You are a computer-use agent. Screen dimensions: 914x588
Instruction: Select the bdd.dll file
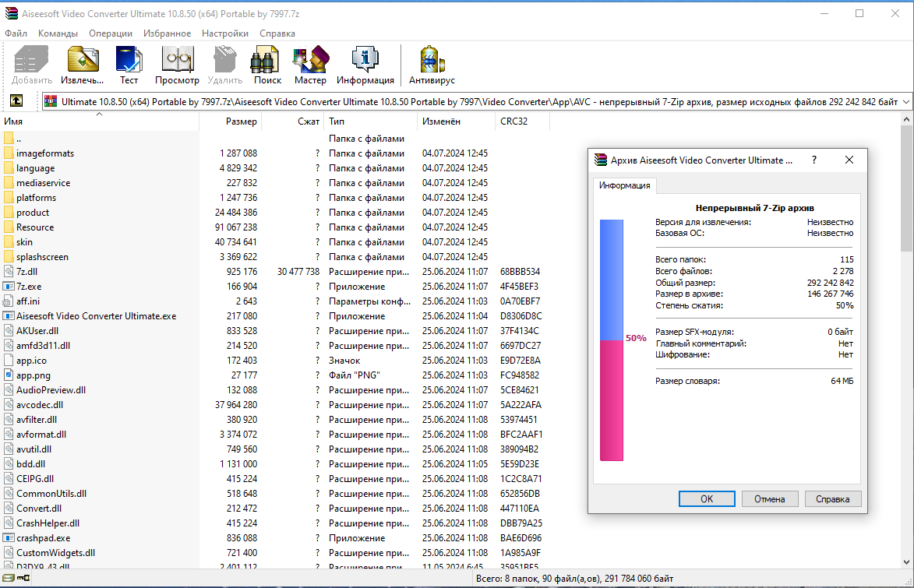click(x=274, y=464)
